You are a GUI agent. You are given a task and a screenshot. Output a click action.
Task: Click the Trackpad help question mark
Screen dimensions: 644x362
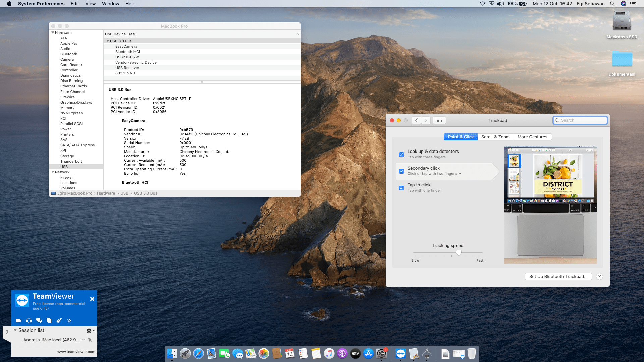click(x=599, y=277)
